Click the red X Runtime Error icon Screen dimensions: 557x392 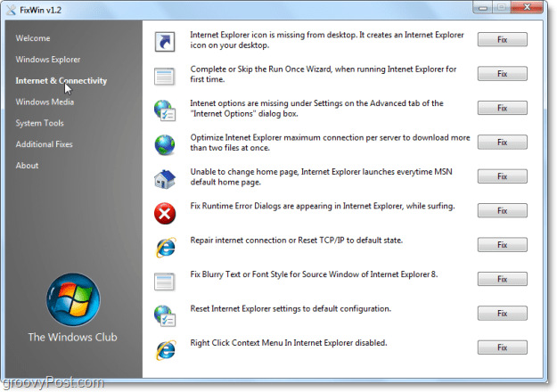[x=165, y=214]
